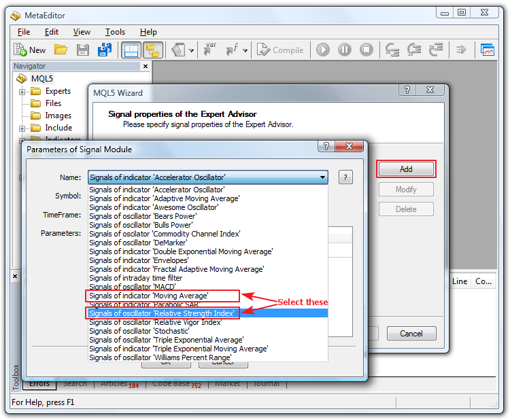Click the Compile toolbar button
510x420 pixels.
tap(280, 50)
